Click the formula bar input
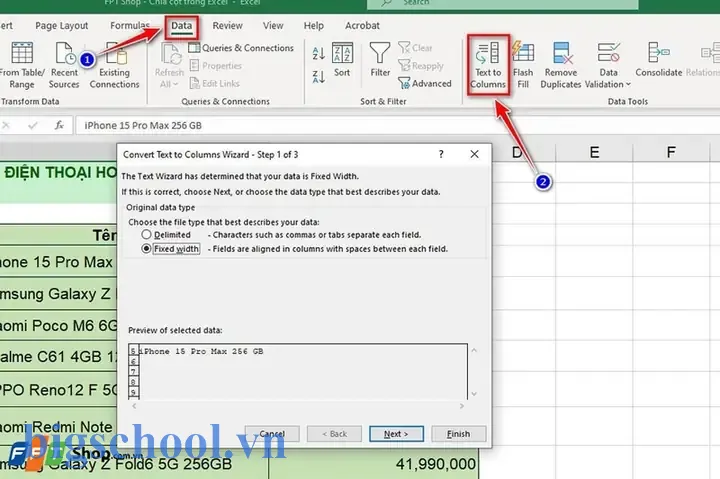Viewport: 720px width, 479px height. 398,125
